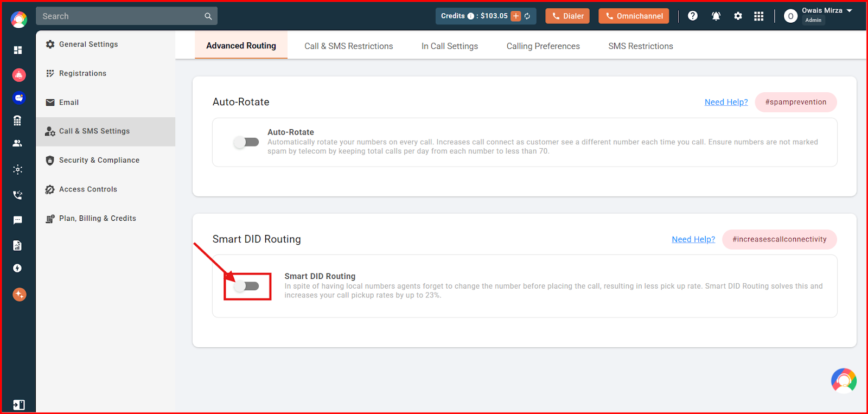Click the lightning bolt automation icon
This screenshot has width=868, height=414.
click(17, 268)
